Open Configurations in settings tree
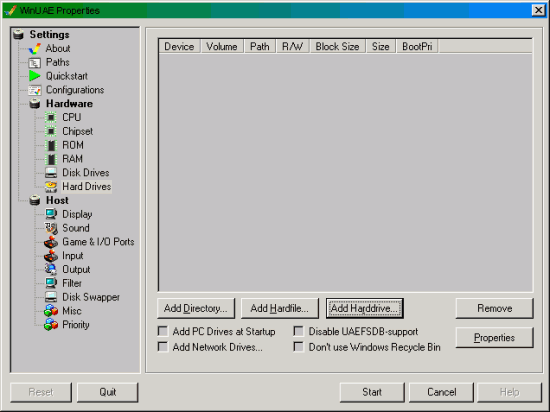Image resolution: width=550 pixels, height=412 pixels. point(75,90)
